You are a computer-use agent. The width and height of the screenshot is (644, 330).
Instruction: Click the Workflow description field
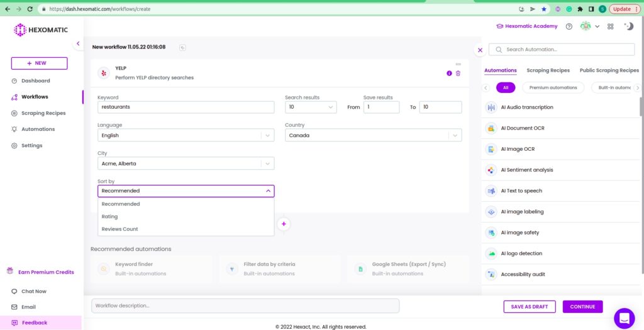[x=245, y=305]
